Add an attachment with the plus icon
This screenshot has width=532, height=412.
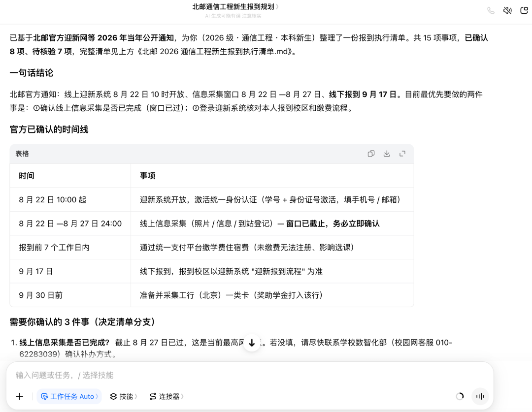[x=20, y=396]
